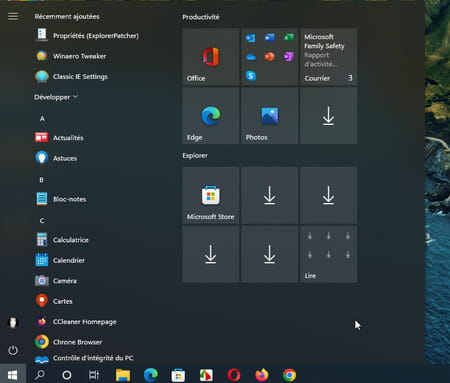
Task: Click the download tile next to Photos
Action: tap(329, 116)
